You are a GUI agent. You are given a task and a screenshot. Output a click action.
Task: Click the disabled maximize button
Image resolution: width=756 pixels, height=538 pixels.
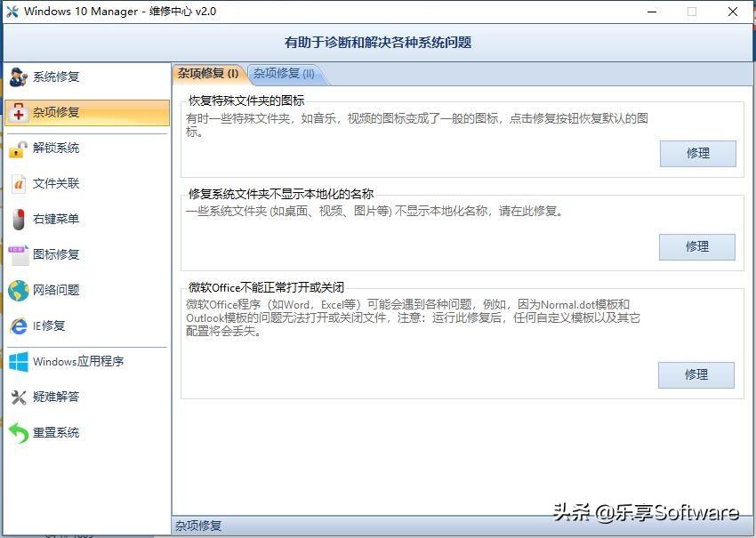[692, 12]
